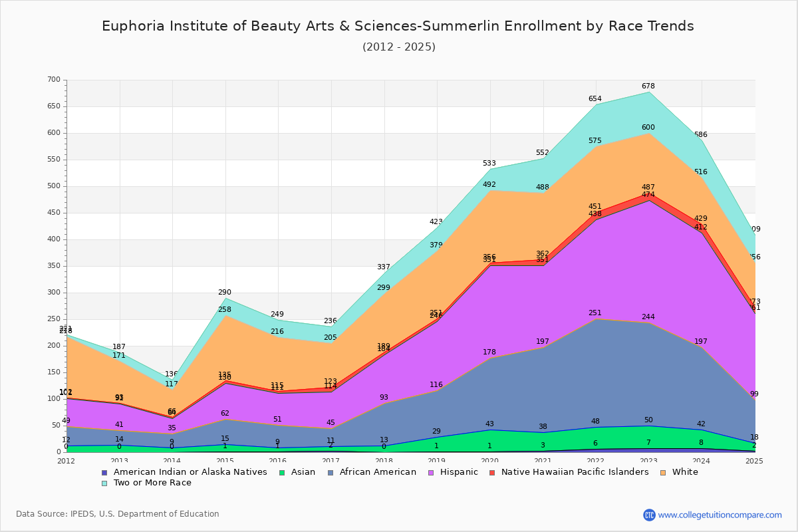Click the 2022 x-axis label
The width and height of the screenshot is (798, 532).
click(x=597, y=461)
